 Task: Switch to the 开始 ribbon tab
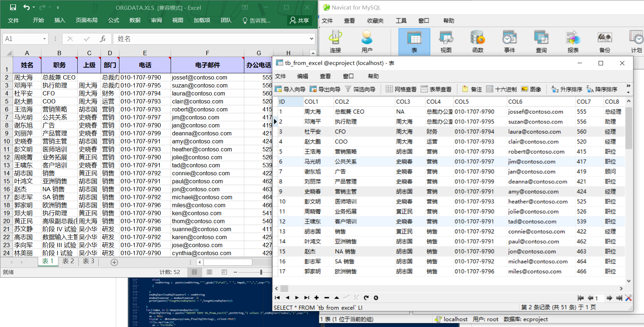pyautogui.click(x=38, y=20)
